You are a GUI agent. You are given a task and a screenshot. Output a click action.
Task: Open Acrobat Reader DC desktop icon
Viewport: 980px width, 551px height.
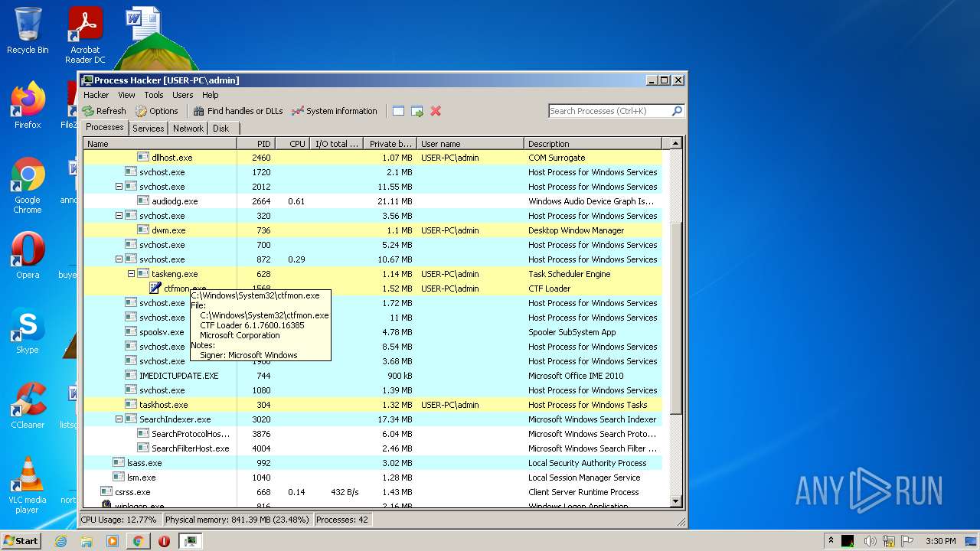click(85, 35)
